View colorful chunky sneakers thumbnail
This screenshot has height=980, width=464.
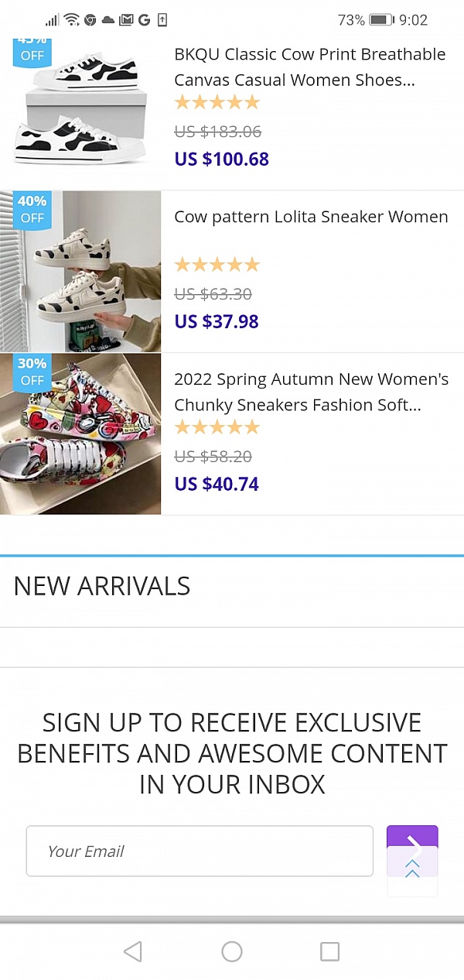pyautogui.click(x=80, y=433)
